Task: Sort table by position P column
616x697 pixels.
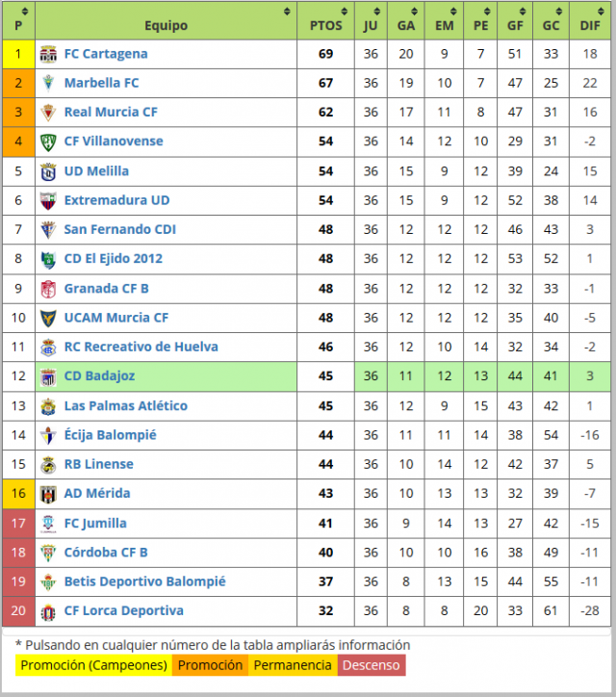Action: (18, 20)
